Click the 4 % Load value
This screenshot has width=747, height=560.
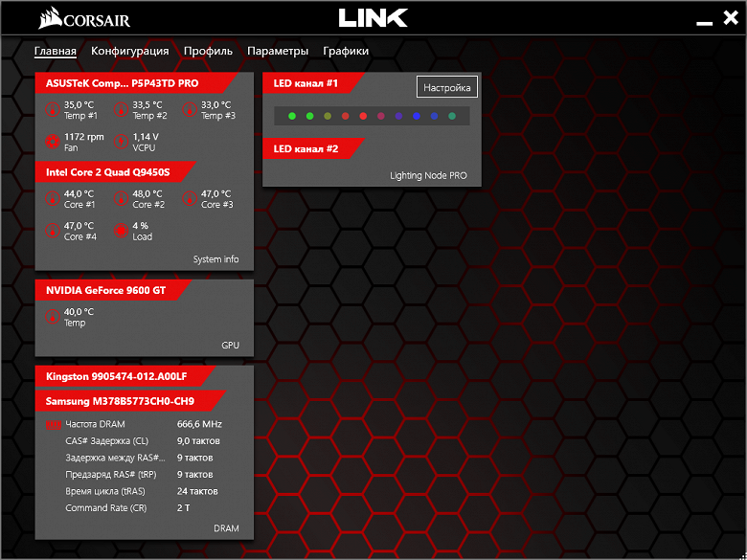141,226
